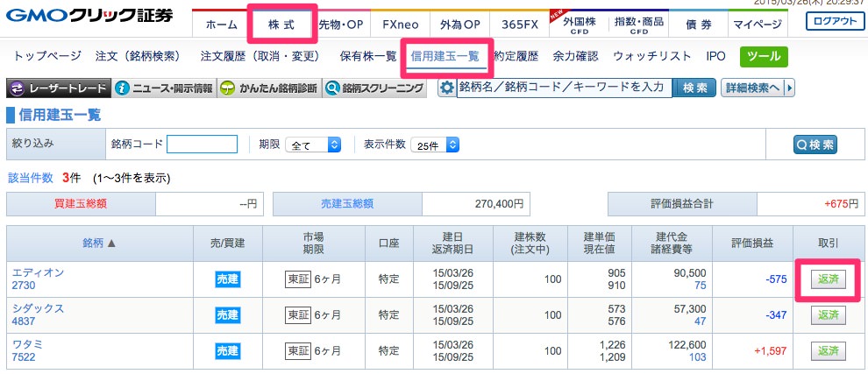Click the blue 検索 filter button
This screenshot has width=868, height=374.
[815, 145]
